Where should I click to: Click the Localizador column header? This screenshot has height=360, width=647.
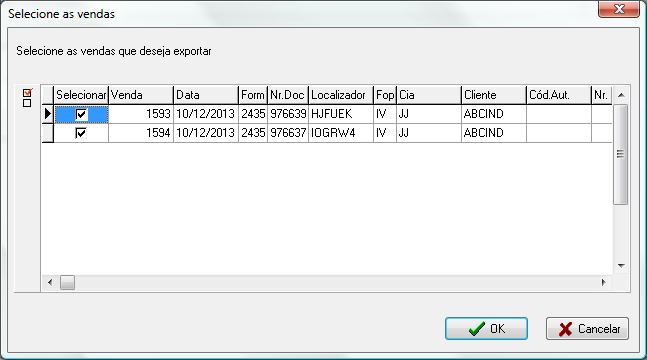pyautogui.click(x=341, y=95)
